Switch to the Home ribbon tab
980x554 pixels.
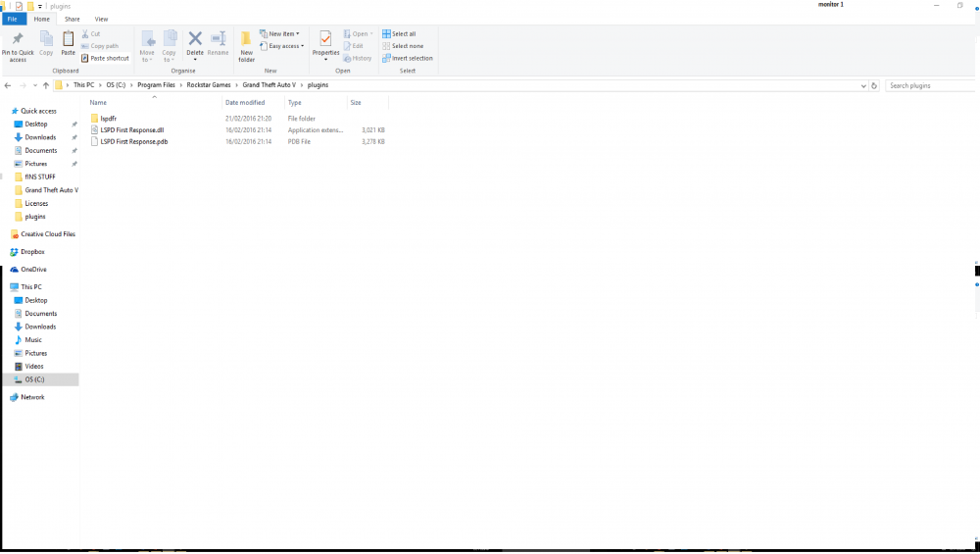click(42, 20)
